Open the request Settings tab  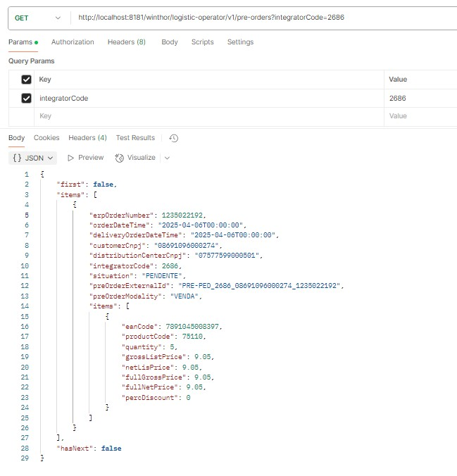coord(240,42)
